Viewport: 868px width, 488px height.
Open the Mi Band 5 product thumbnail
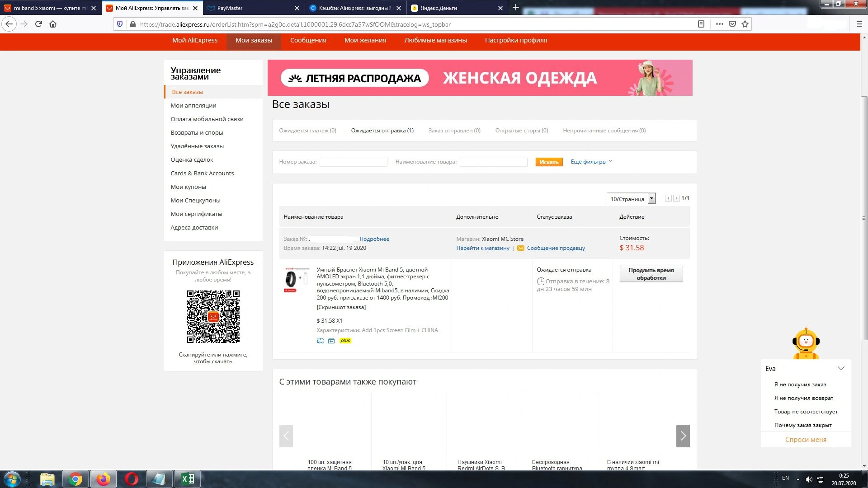click(x=296, y=280)
